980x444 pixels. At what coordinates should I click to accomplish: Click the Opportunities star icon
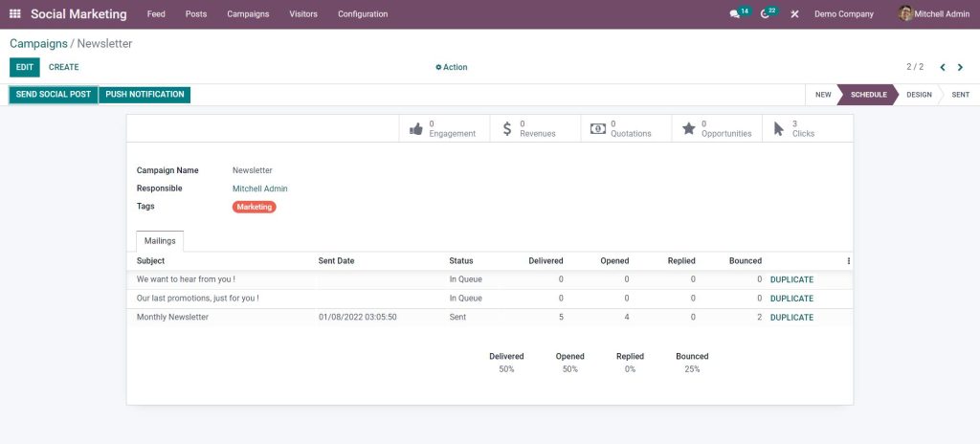pyautogui.click(x=689, y=128)
